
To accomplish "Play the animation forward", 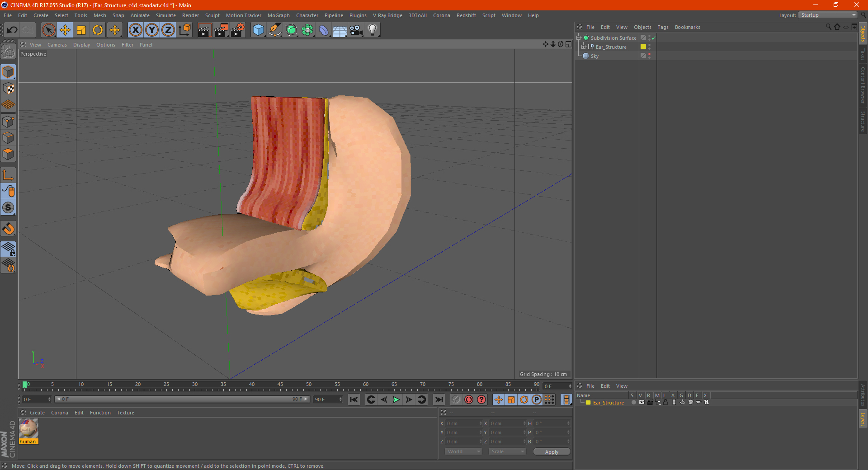I will point(396,399).
